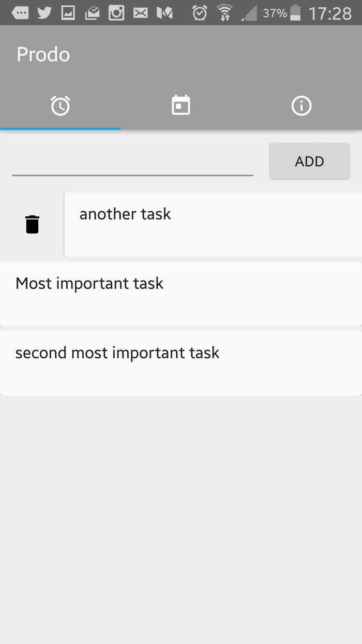Tap the Prodo app title
362x644 pixels.
[x=43, y=54]
